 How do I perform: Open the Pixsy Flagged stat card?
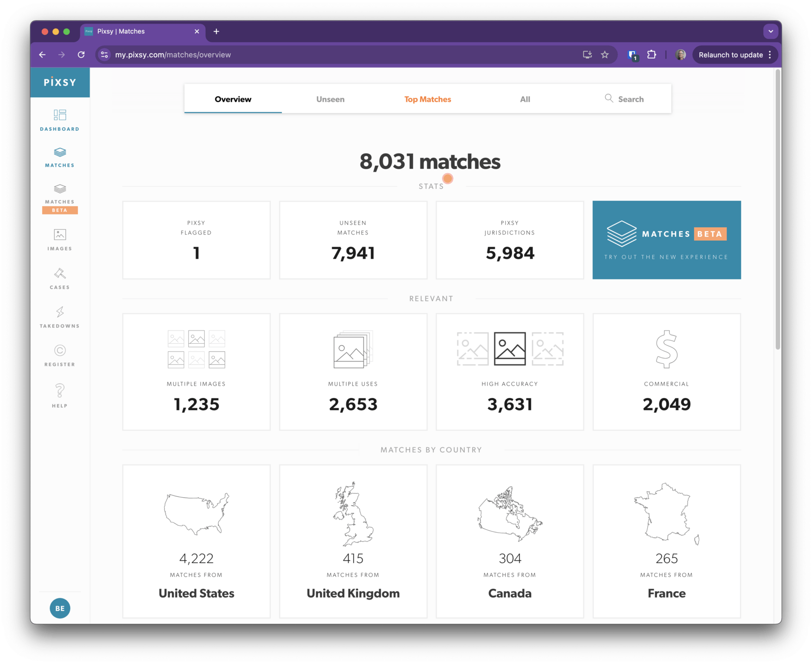click(196, 240)
